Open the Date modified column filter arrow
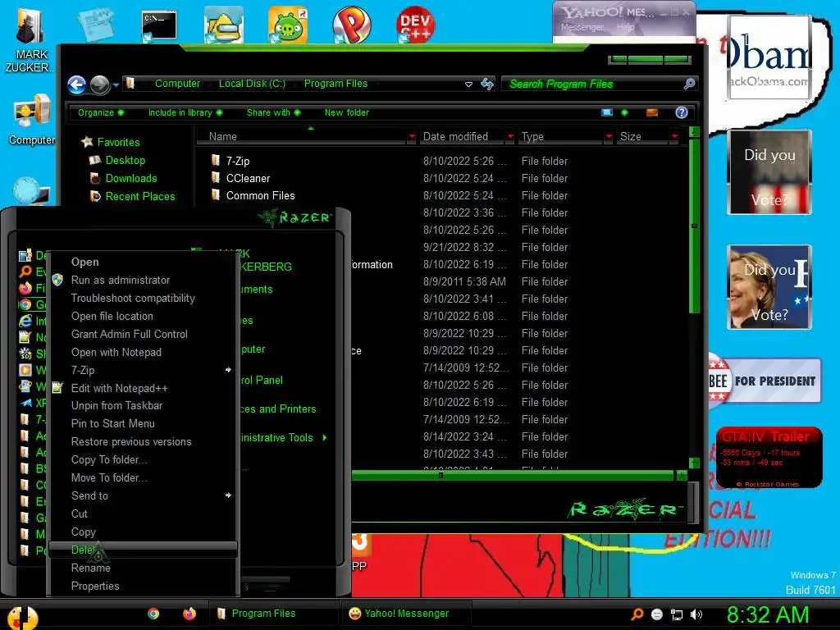 [x=510, y=137]
